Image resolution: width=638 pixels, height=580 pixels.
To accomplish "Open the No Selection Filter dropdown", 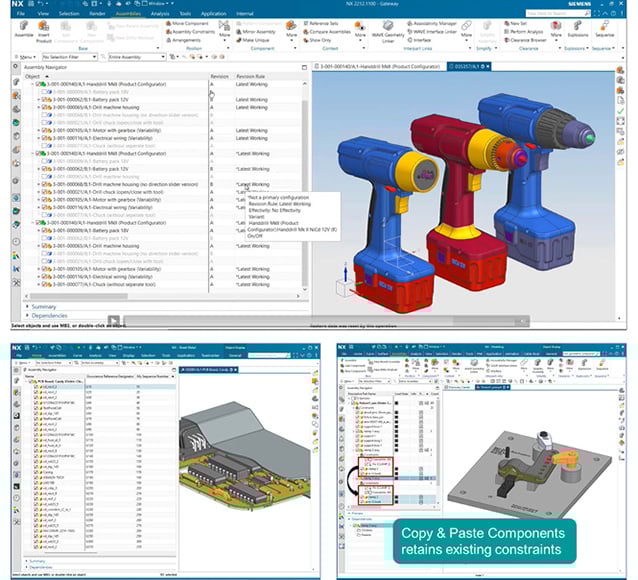I will (x=70, y=57).
